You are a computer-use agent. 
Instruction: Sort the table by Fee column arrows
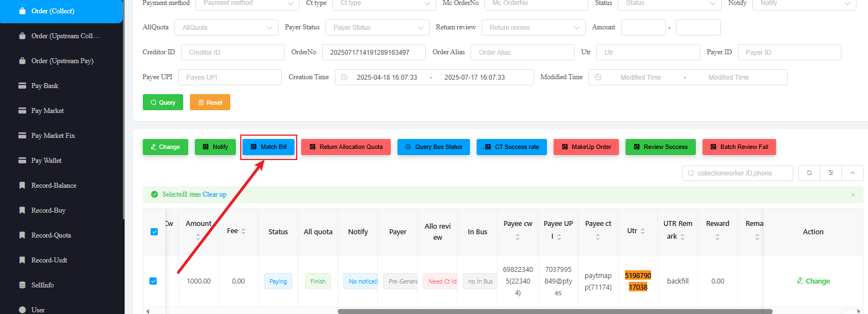point(244,231)
